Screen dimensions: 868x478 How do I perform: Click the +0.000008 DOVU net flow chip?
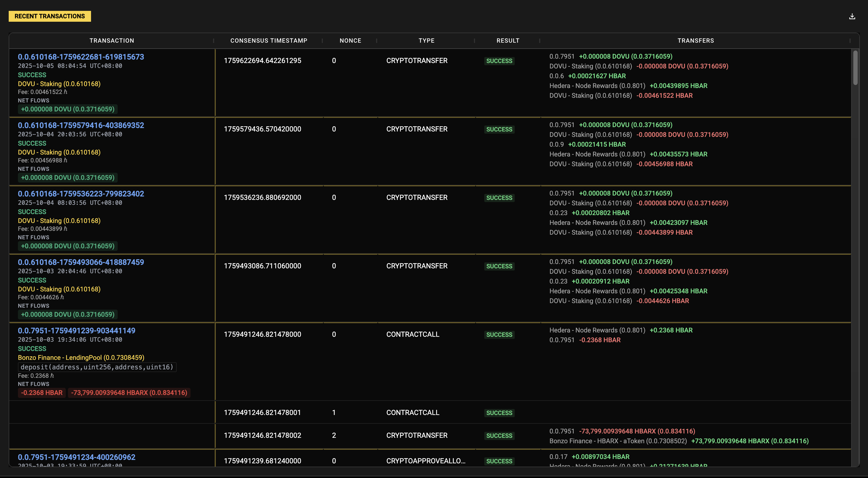tap(67, 109)
